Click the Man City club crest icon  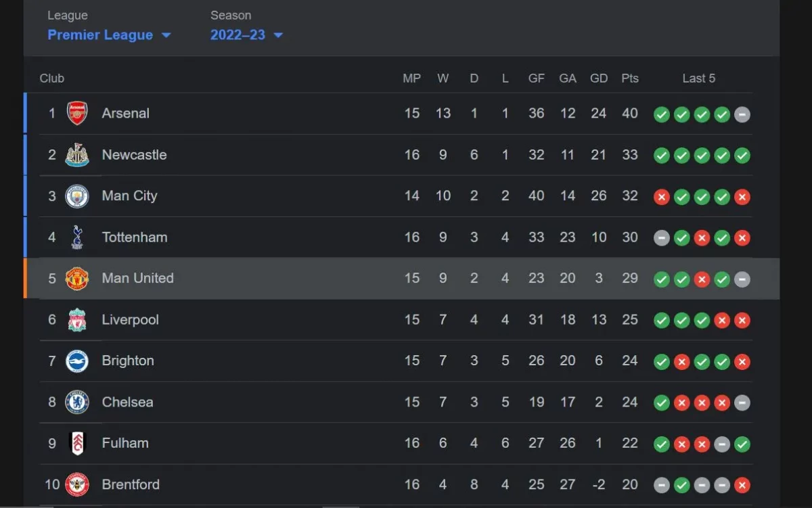coord(77,196)
